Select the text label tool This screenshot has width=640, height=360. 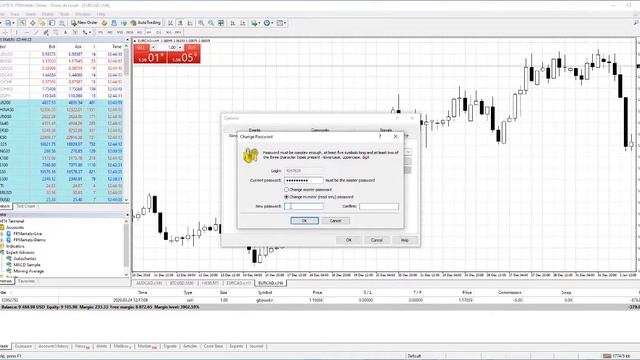tap(75, 32)
